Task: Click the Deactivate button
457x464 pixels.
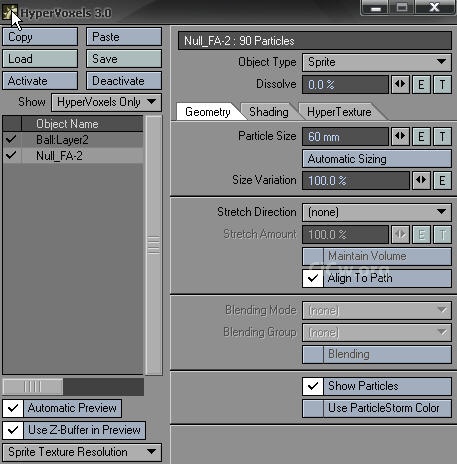Action: pyautogui.click(x=124, y=81)
